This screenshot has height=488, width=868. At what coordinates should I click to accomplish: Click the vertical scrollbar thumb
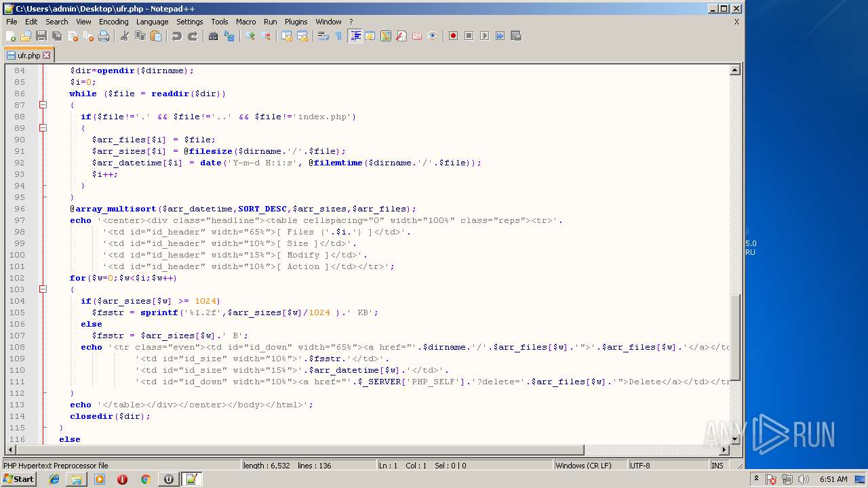[734, 338]
